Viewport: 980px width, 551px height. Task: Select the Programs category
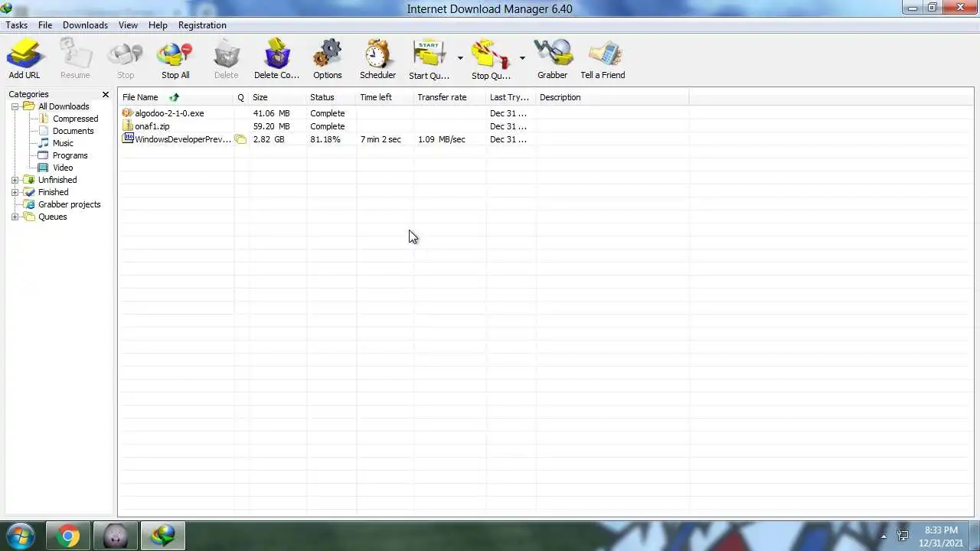coord(70,155)
